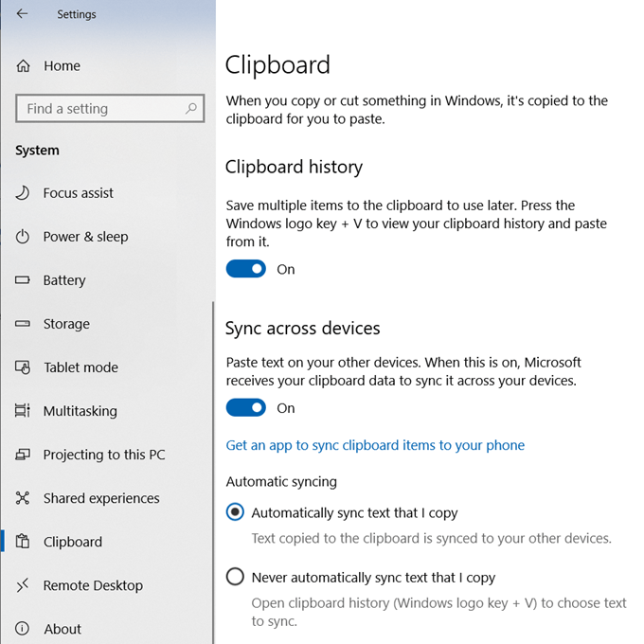Click the Find a setting field
This screenshot has width=644, height=644.
110,108
